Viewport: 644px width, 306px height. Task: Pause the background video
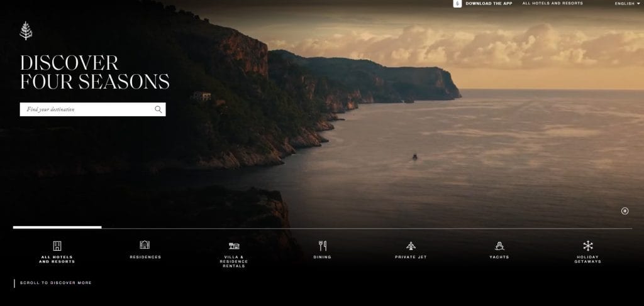pos(625,211)
